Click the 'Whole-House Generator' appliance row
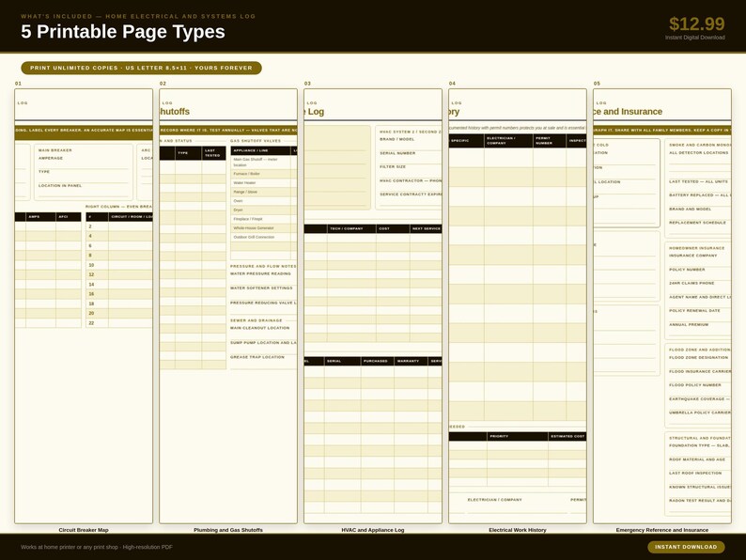Viewport: 746px width, 560px height. coord(263,228)
